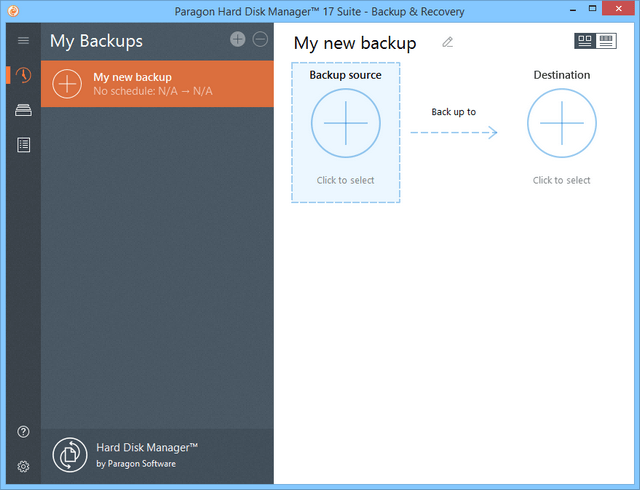Open settings via the gear icon

coord(23,466)
